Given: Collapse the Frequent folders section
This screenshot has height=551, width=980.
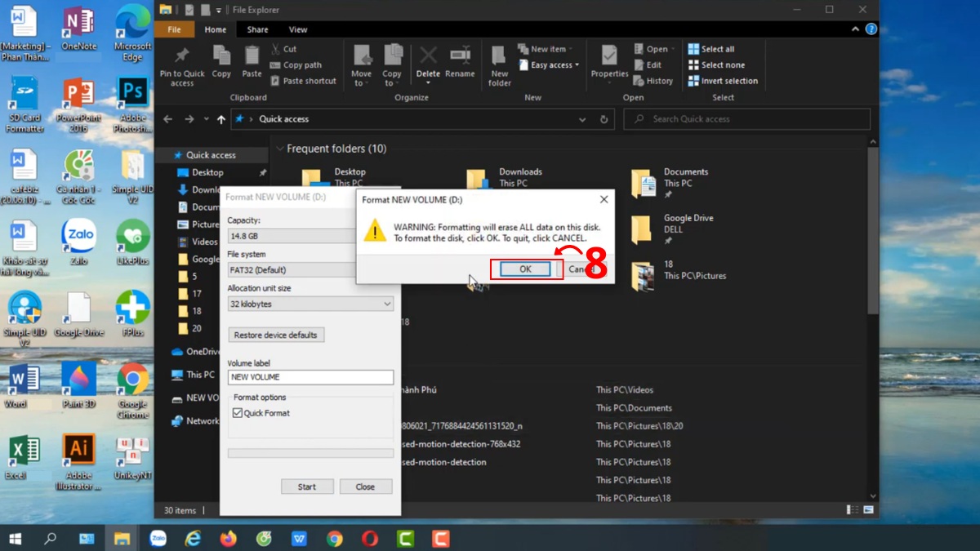Looking at the screenshot, I should [x=279, y=149].
